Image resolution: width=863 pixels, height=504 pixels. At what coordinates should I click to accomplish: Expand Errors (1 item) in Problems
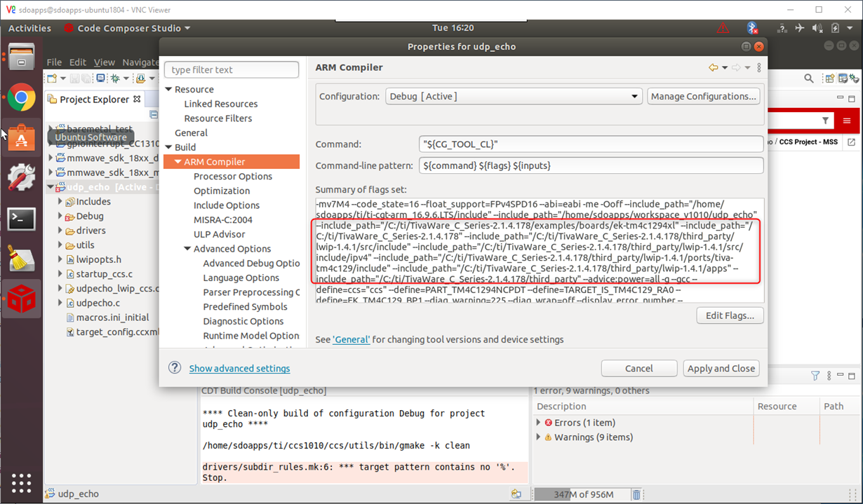point(538,423)
